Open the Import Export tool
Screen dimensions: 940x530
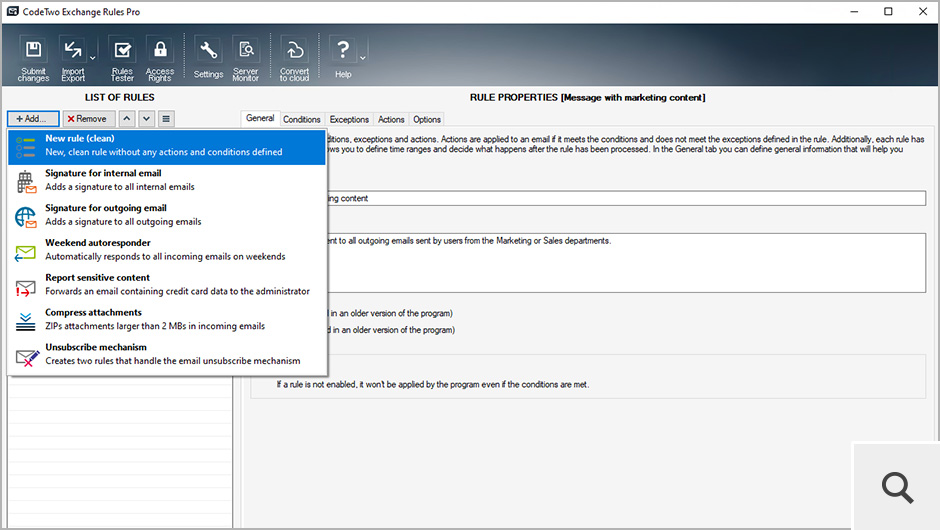coord(73,58)
